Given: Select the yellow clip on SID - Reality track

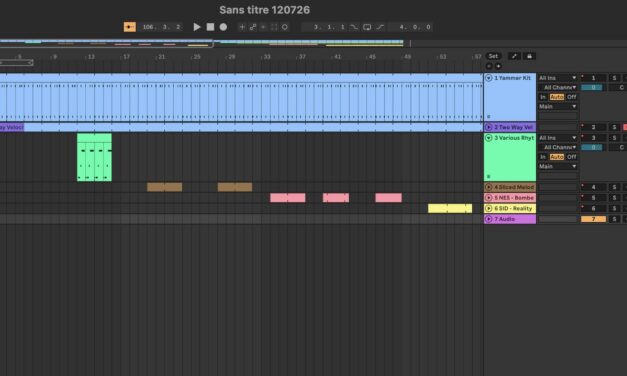Looking at the screenshot, I should (450, 208).
